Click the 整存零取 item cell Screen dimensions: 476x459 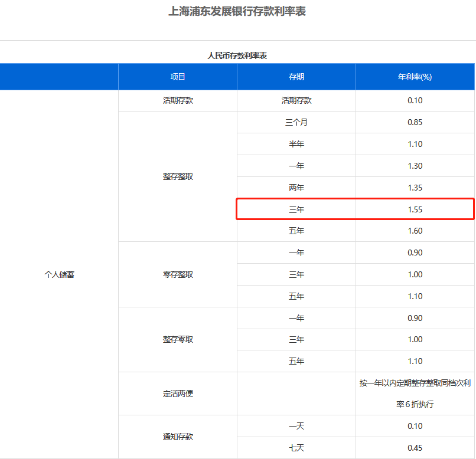(178, 339)
